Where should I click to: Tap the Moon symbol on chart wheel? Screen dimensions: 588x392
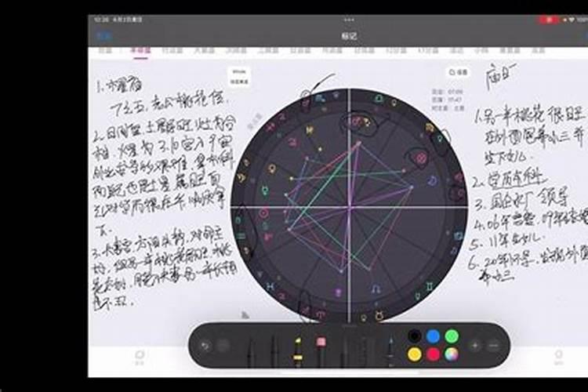[x=432, y=181]
